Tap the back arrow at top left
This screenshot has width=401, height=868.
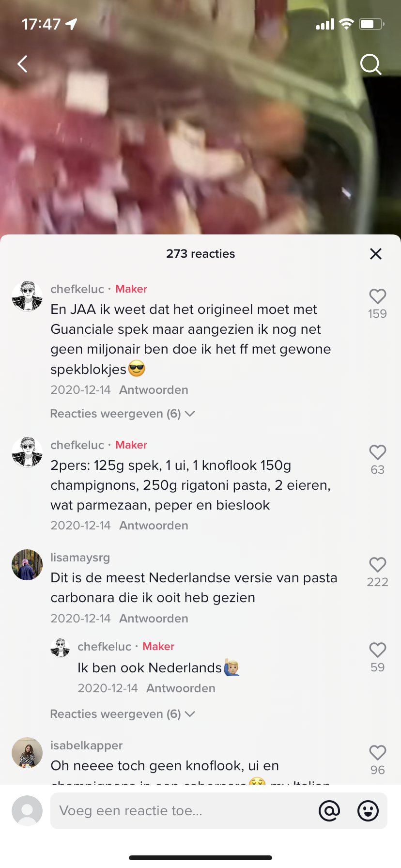tap(22, 64)
